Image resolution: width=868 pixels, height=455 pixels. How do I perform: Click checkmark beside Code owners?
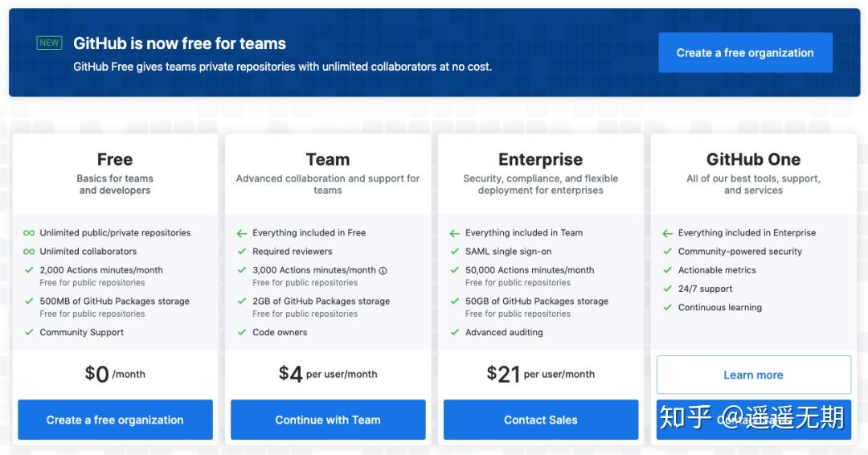point(241,332)
